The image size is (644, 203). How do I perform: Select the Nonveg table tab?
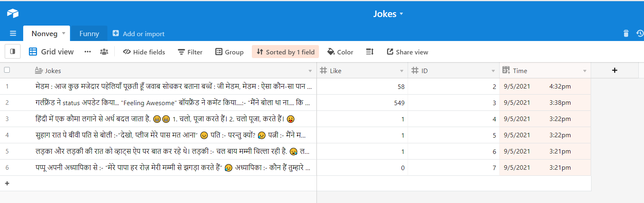pos(44,34)
